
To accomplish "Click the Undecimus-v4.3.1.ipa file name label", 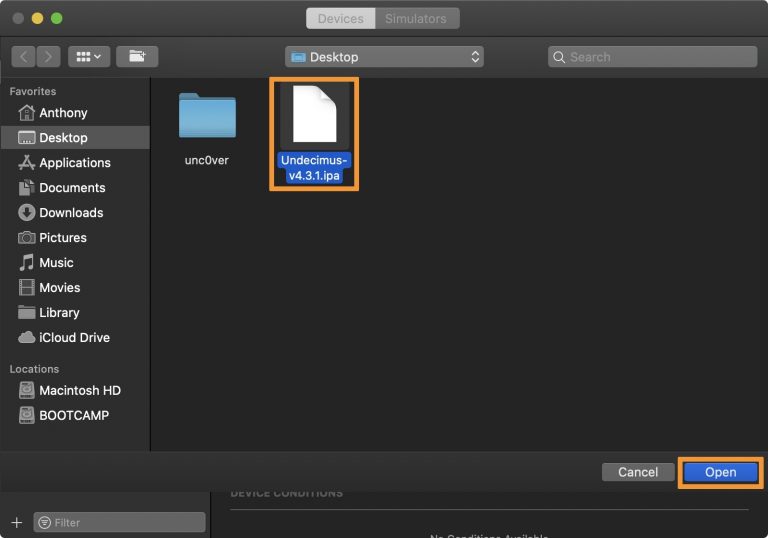I will click(314, 168).
